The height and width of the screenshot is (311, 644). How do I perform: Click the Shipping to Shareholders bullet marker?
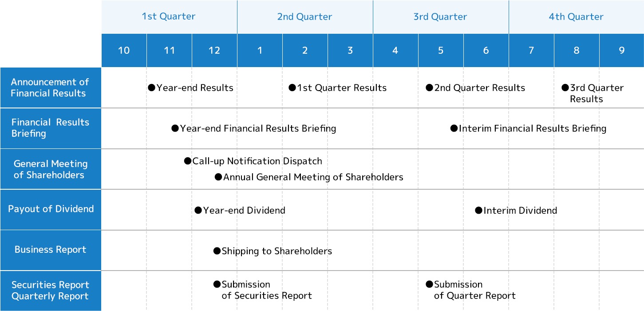click(217, 251)
